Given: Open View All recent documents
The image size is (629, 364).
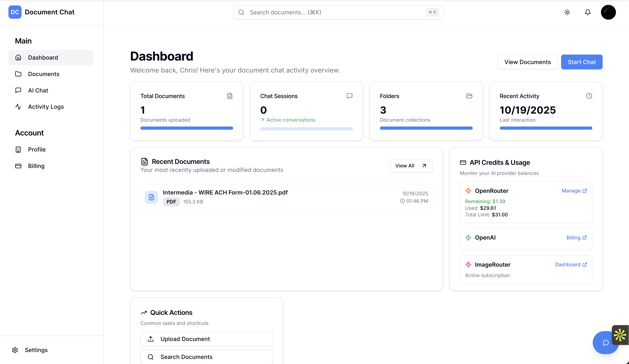Looking at the screenshot, I should click(x=411, y=165).
